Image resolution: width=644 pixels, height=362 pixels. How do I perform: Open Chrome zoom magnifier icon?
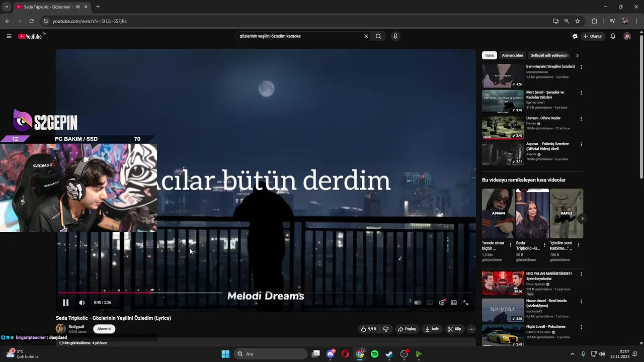point(567,21)
